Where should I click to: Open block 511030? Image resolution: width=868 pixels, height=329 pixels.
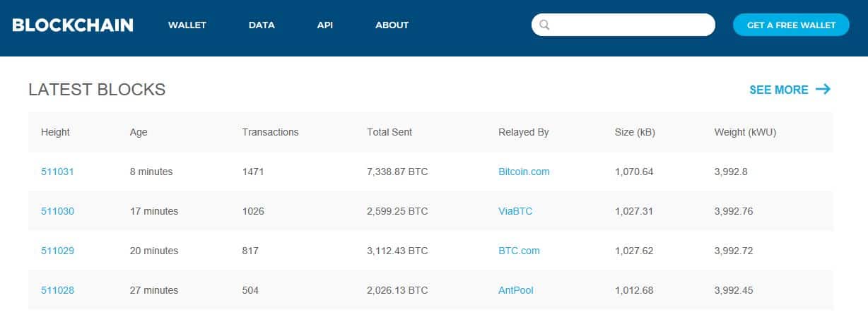pos(57,211)
